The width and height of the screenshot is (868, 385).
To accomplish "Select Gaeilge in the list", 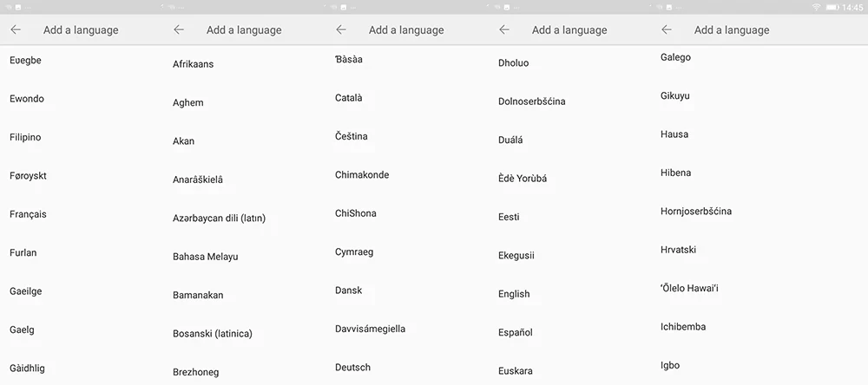I will point(25,291).
